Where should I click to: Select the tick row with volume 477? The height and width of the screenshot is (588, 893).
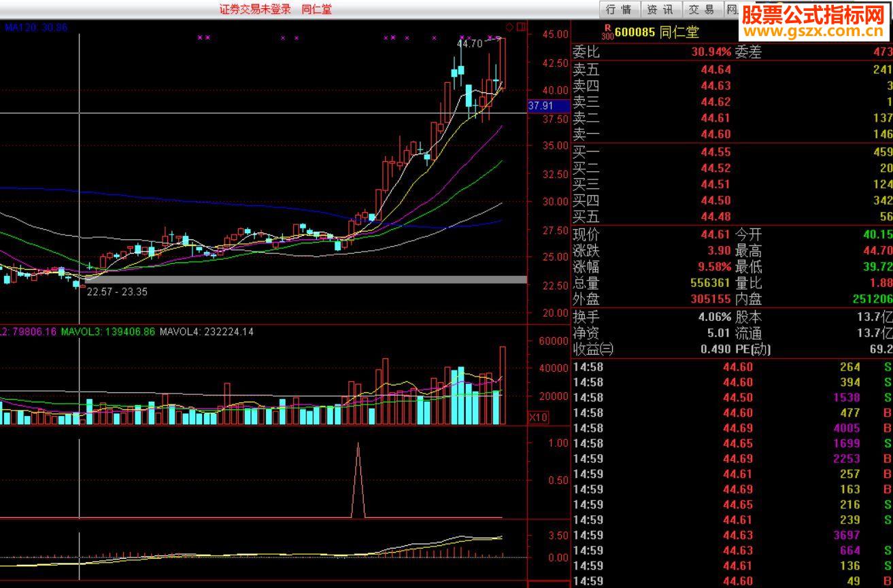[x=732, y=413]
